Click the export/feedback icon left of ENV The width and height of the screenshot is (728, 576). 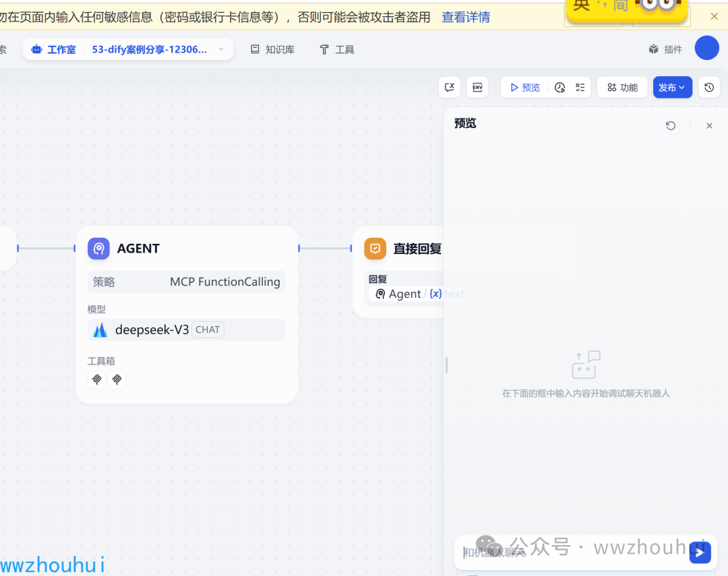tap(450, 88)
